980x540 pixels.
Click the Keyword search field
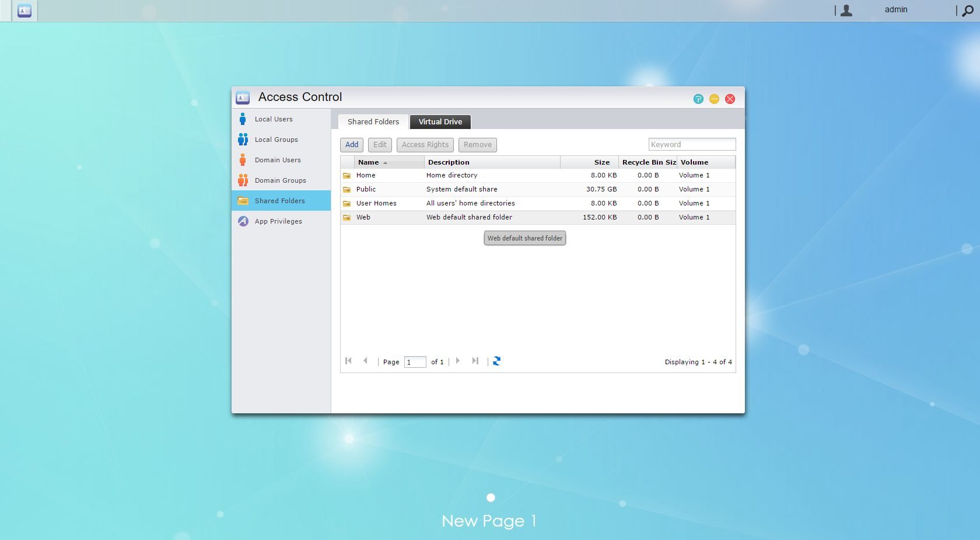coord(692,144)
